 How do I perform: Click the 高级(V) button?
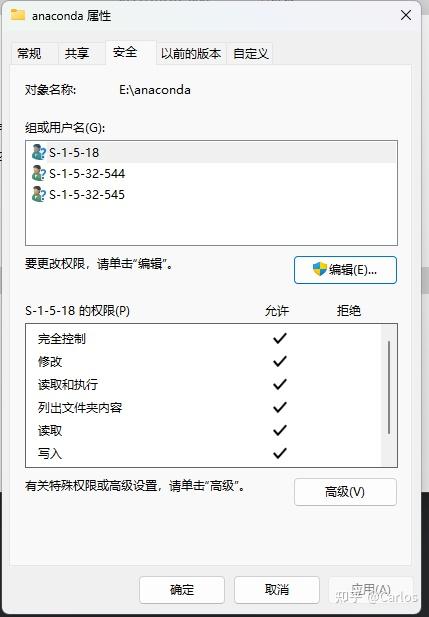click(345, 492)
